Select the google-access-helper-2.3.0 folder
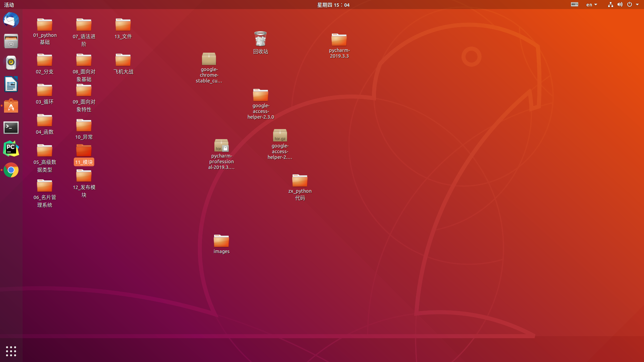644x362 pixels. pos(261,104)
